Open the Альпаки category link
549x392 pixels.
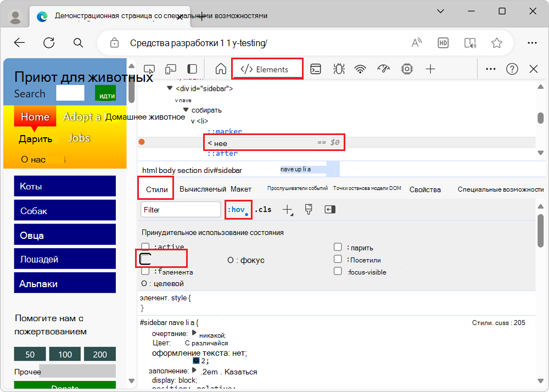click(65, 283)
